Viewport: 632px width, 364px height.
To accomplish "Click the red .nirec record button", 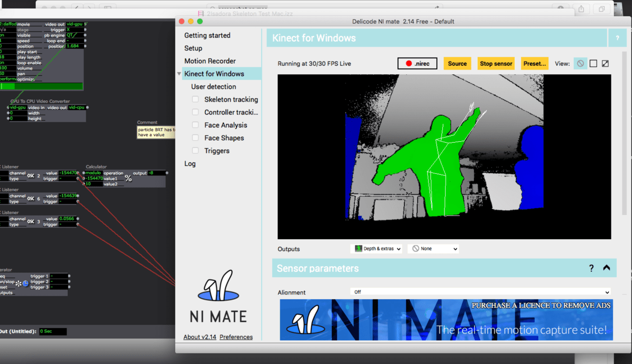I will click(x=417, y=64).
